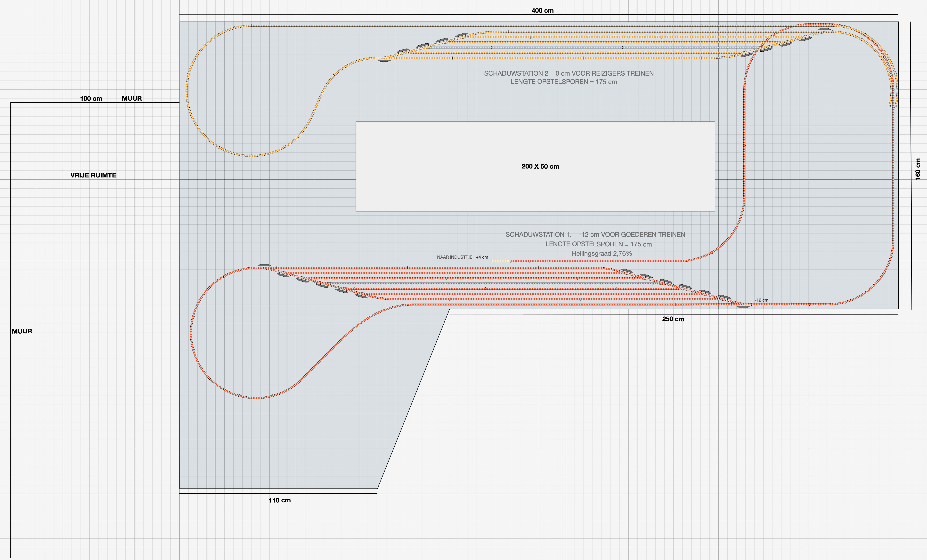The width and height of the screenshot is (927, 560).
Task: Click the NAAR INDUSTRIE +4 cm label
Action: coord(462,257)
